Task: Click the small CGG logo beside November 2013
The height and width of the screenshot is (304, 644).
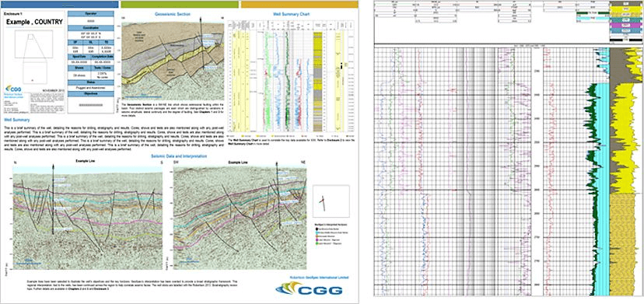Action: pyautogui.click(x=14, y=89)
